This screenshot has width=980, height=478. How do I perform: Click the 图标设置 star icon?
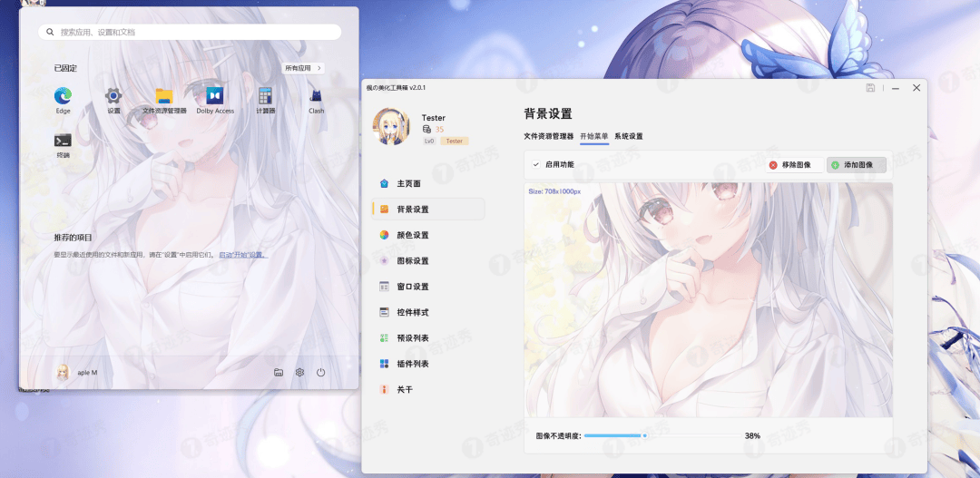point(385,260)
